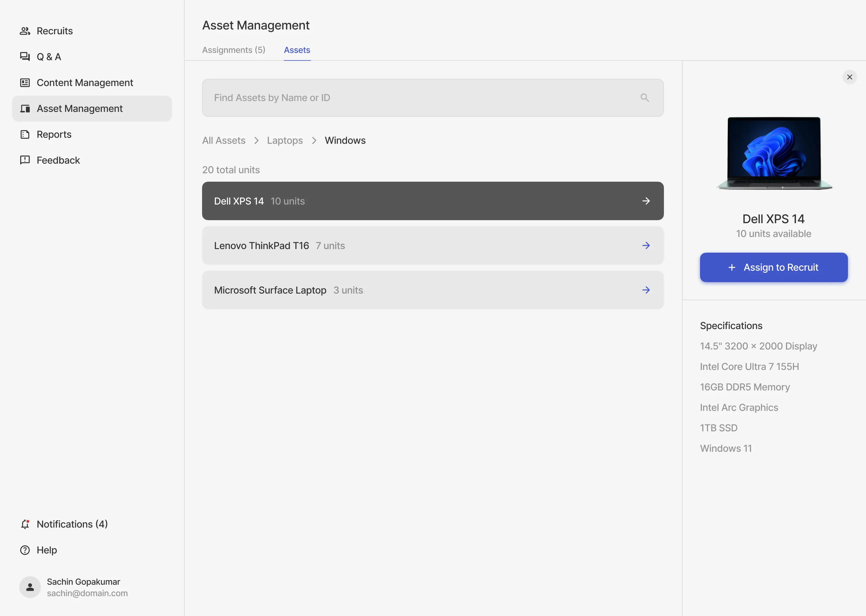Close the Dell XPS 14 details panel

[850, 77]
